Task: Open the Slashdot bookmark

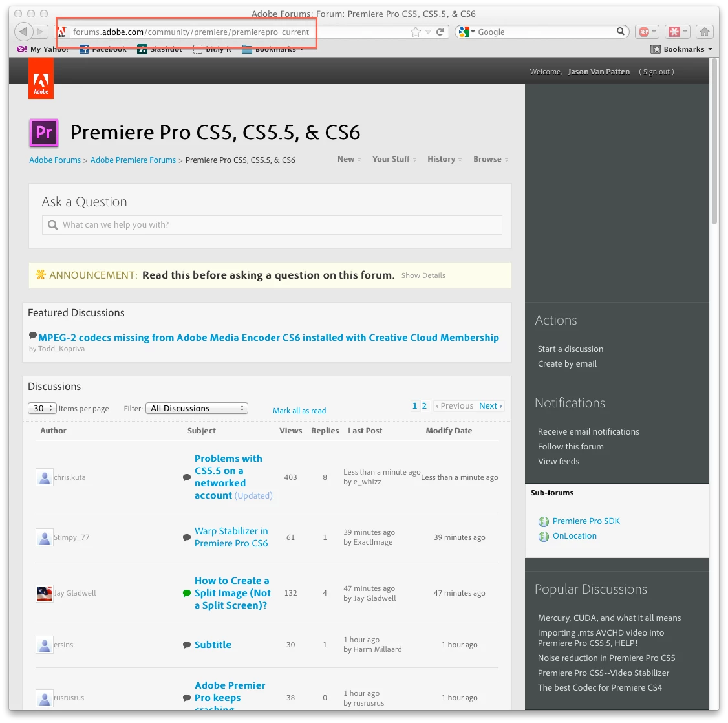Action: click(160, 49)
